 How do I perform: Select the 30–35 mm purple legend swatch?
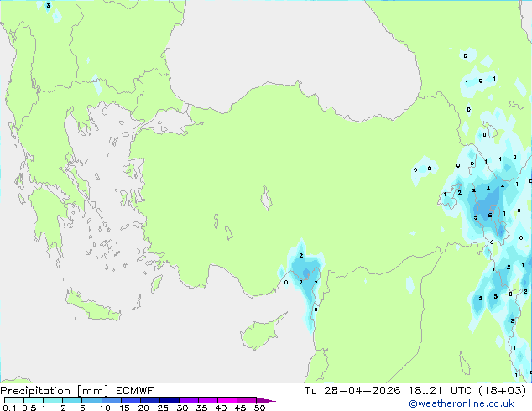[189, 400]
